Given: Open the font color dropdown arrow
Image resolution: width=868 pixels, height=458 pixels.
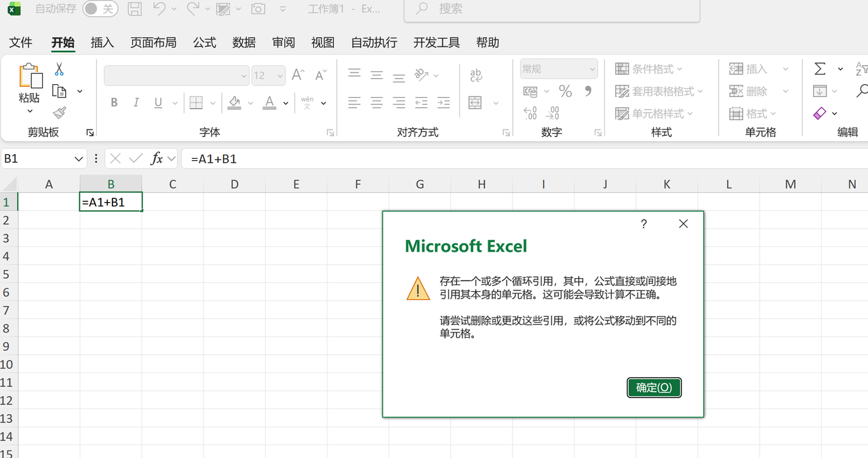Looking at the screenshot, I should (x=286, y=103).
